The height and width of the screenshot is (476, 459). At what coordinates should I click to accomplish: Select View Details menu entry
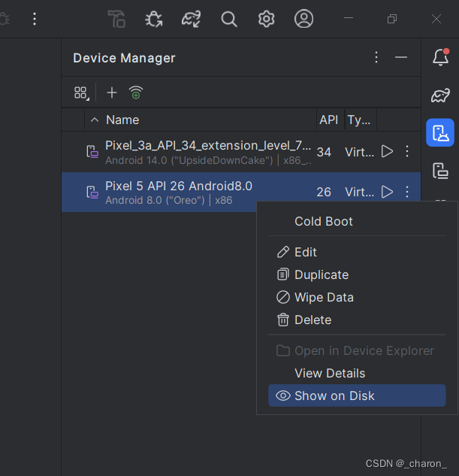(357, 374)
